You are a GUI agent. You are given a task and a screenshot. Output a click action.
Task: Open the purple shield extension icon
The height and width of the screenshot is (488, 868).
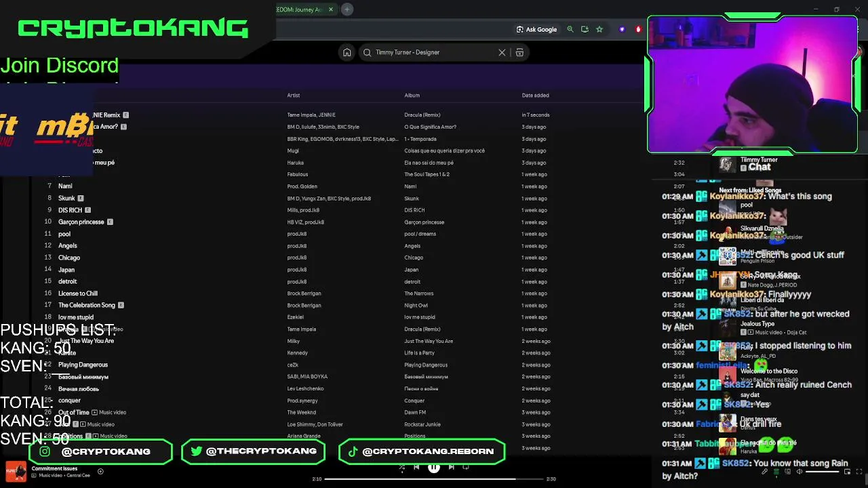click(x=622, y=29)
